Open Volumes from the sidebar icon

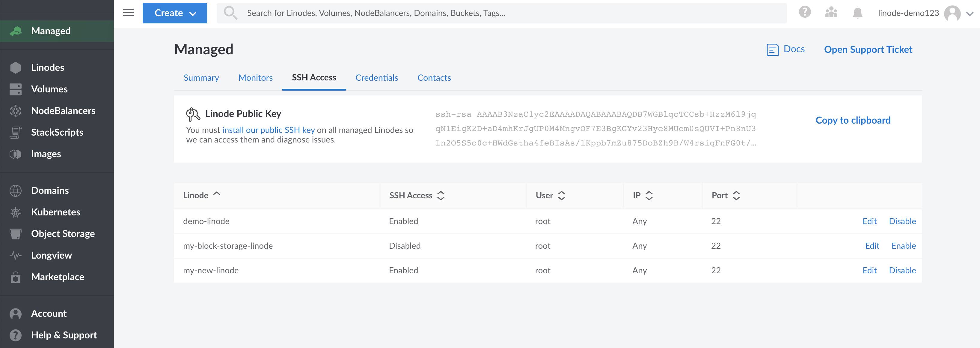click(x=16, y=89)
